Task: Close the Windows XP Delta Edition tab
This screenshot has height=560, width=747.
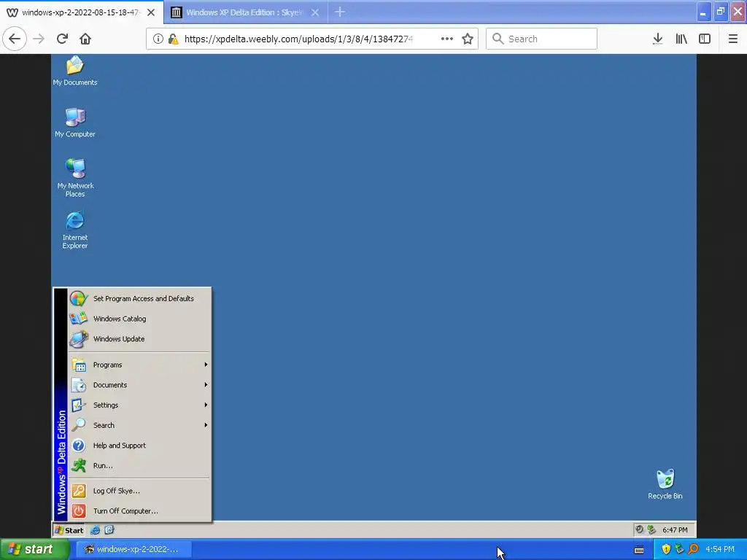Action: pyautogui.click(x=315, y=12)
